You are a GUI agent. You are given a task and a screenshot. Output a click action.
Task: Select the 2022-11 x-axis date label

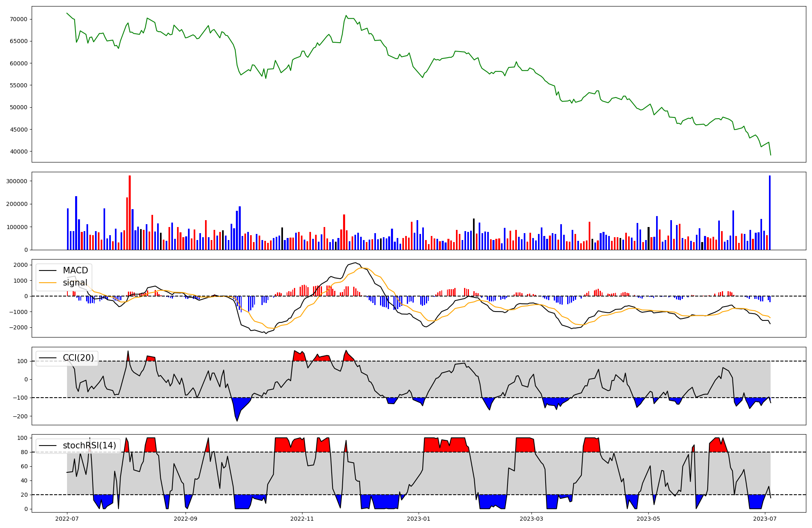click(x=302, y=519)
